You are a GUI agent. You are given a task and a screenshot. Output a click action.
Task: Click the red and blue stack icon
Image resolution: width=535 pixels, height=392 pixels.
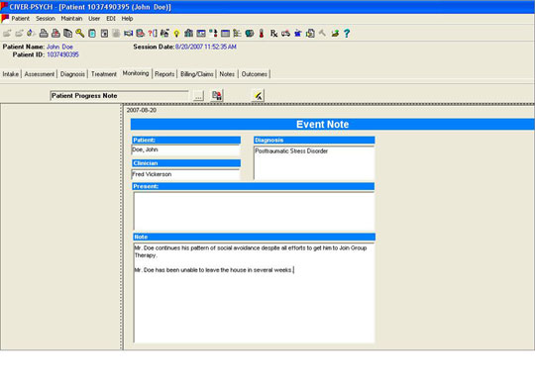tap(141, 33)
